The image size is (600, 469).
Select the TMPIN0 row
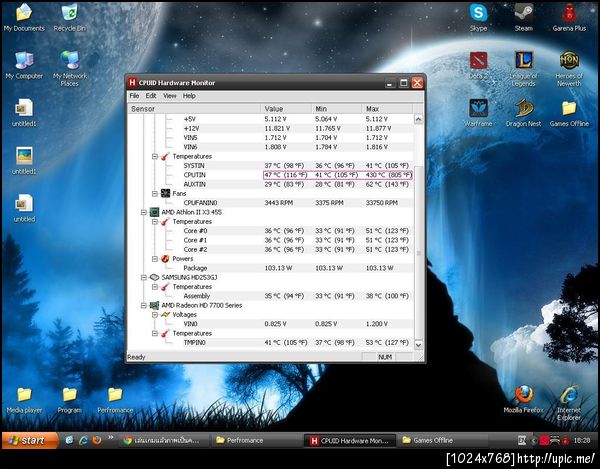(x=271, y=343)
